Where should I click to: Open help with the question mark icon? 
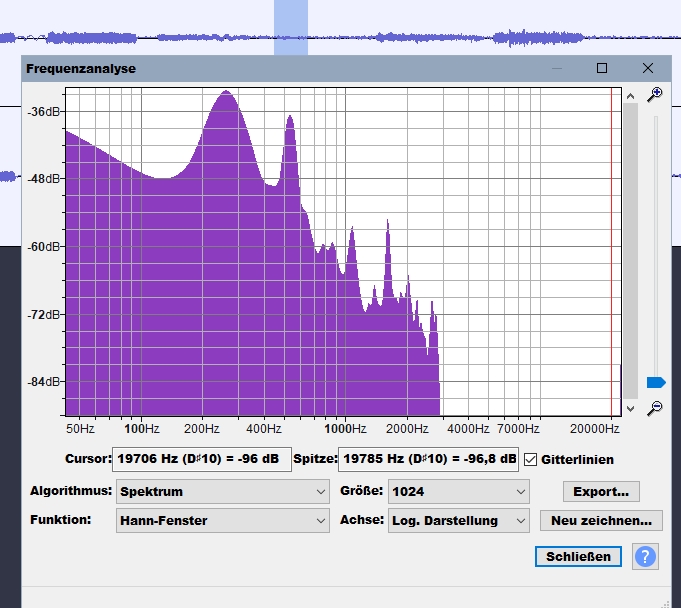646,557
